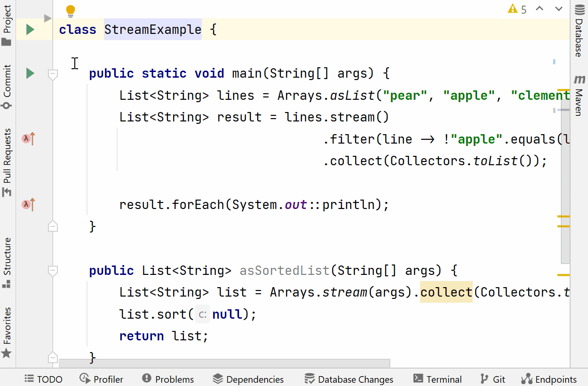Click the top yellow warning stripe marker
Viewport: 588px width, 386px height.
tap(564, 90)
